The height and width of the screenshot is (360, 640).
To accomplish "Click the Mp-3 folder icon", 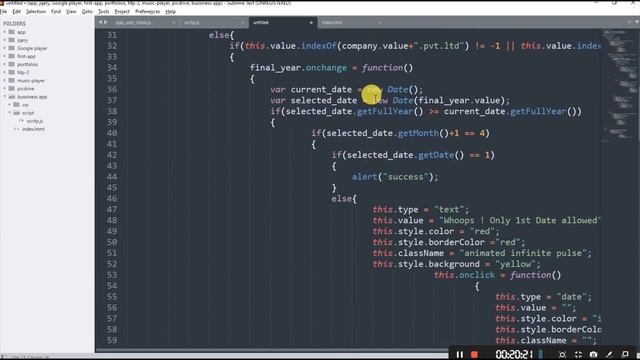I will pyautogui.click(x=11, y=72).
